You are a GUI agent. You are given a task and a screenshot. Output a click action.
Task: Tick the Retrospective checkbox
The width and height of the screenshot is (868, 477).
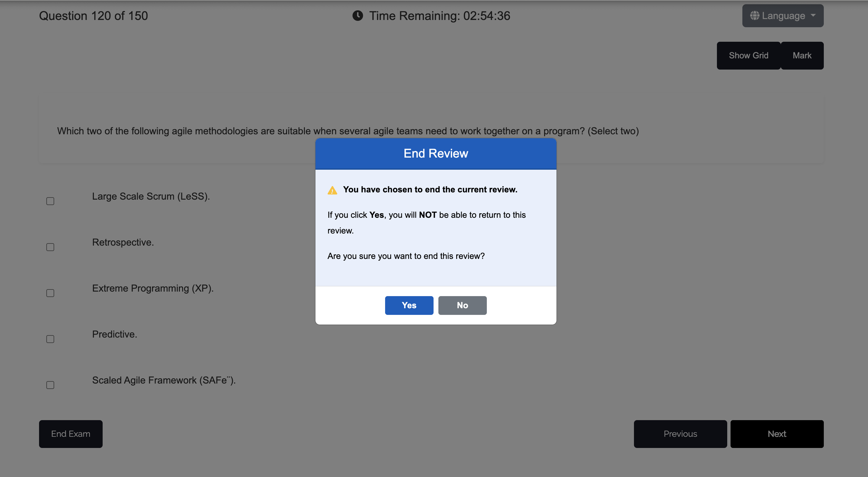[x=50, y=247]
